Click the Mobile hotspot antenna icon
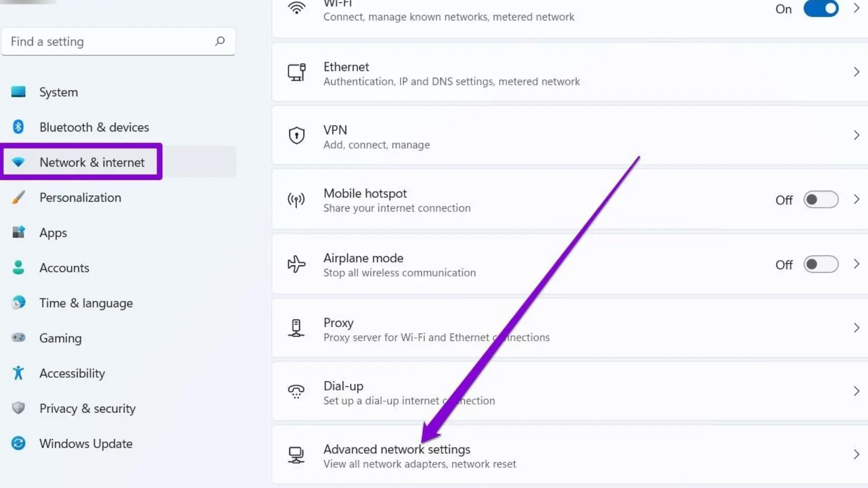868x488 pixels. pos(297,200)
